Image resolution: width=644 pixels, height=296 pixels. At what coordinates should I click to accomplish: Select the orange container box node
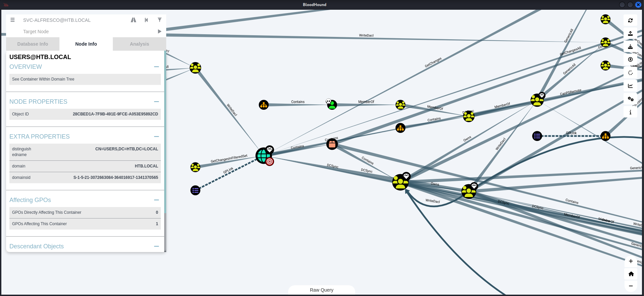tap(332, 144)
